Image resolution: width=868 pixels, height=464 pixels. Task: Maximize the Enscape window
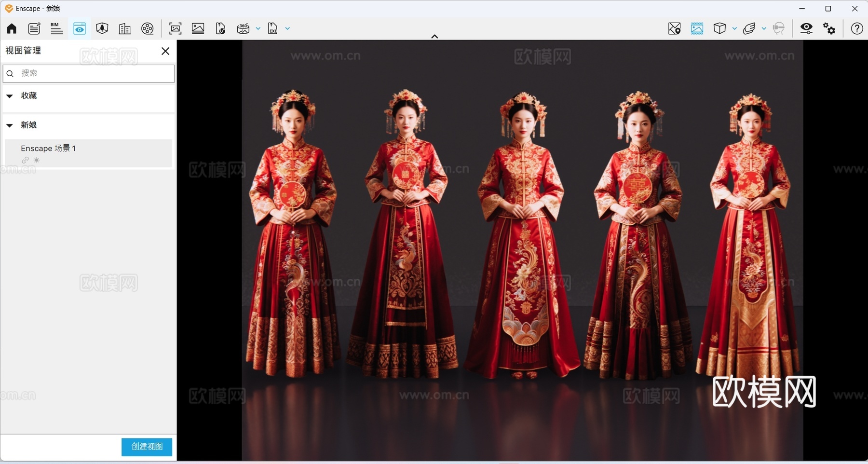click(828, 9)
